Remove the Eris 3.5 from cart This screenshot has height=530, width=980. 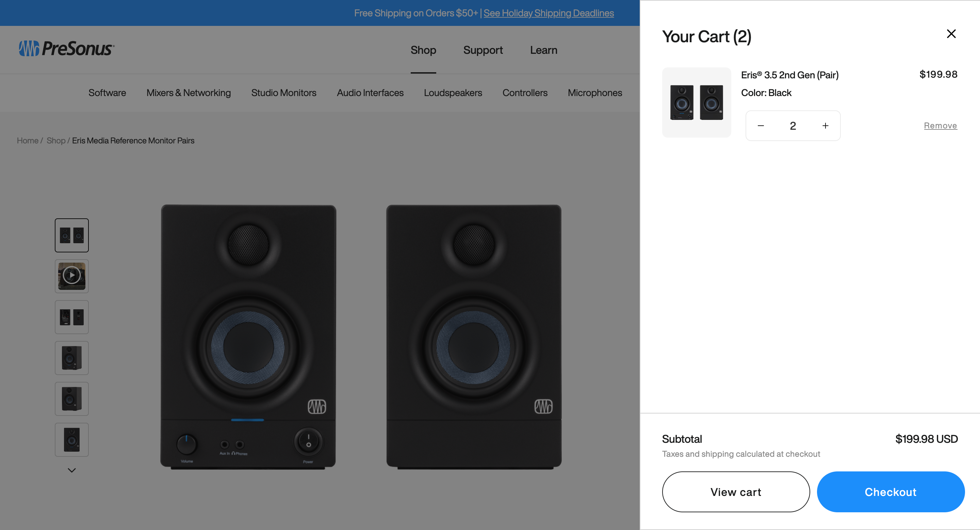click(940, 126)
